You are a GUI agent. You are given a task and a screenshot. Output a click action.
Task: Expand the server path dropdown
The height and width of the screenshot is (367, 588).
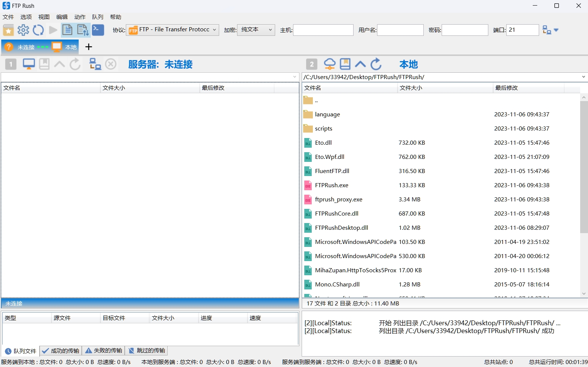pos(295,77)
